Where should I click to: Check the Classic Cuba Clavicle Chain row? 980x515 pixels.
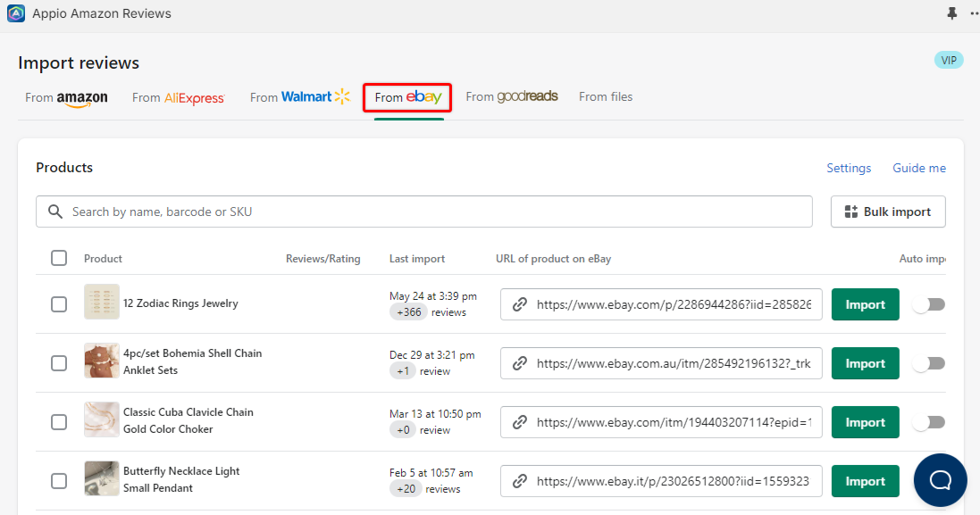[x=59, y=422]
